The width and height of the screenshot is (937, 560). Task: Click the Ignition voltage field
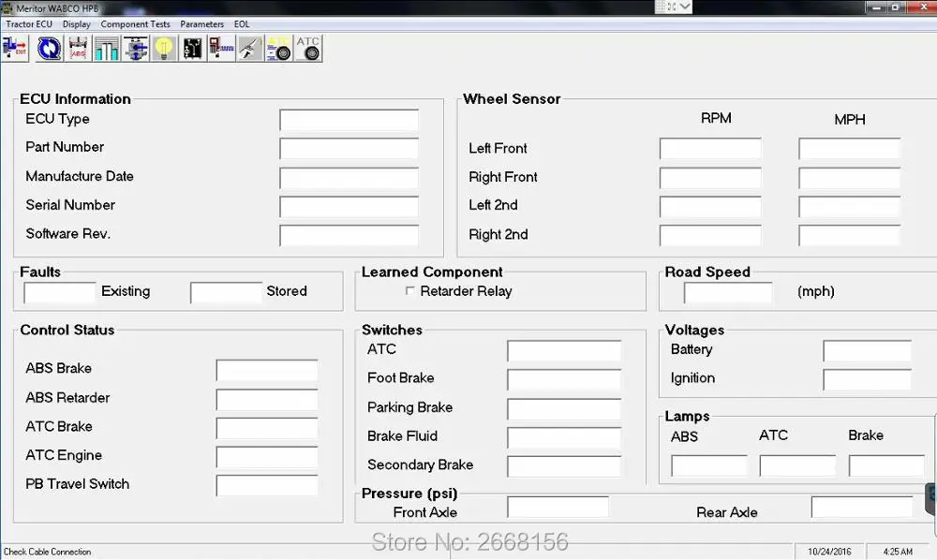click(867, 379)
